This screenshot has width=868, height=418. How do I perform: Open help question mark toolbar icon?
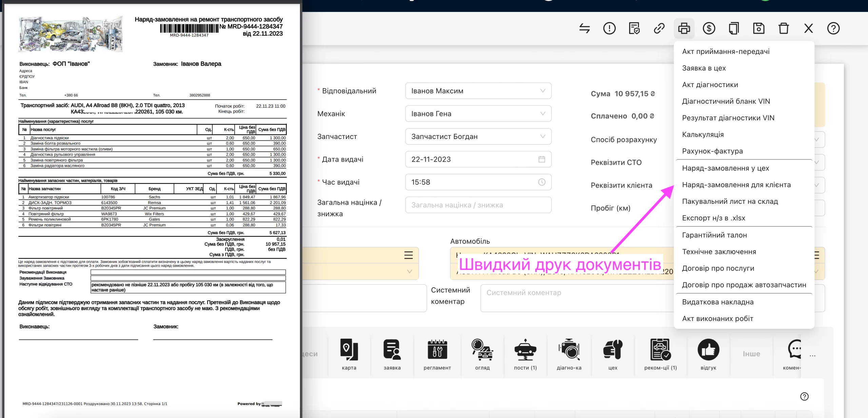click(833, 28)
